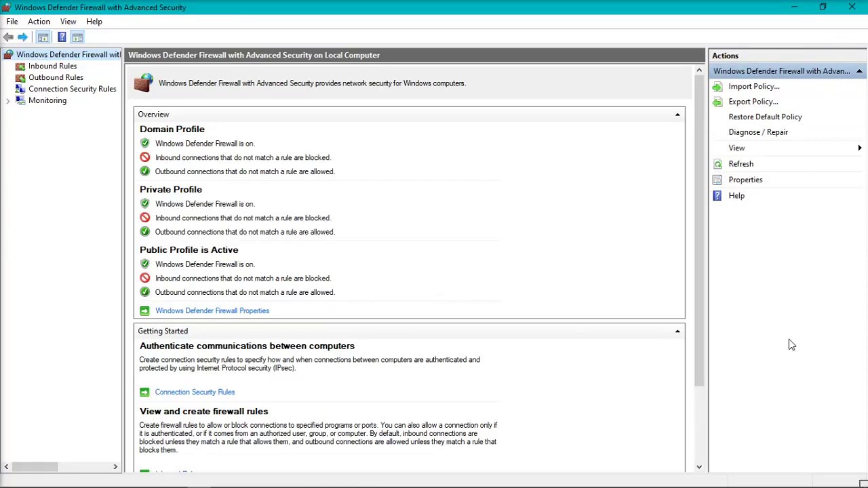Viewport: 868px width, 488px height.
Task: Click Private Profile inbound blocked red icon
Action: click(x=144, y=218)
